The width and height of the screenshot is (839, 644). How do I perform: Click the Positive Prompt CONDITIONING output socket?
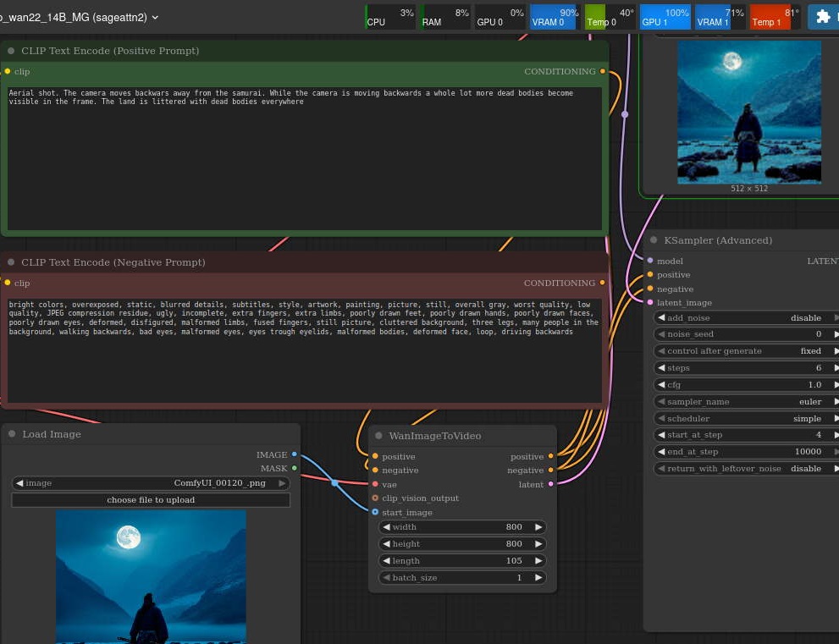[603, 72]
